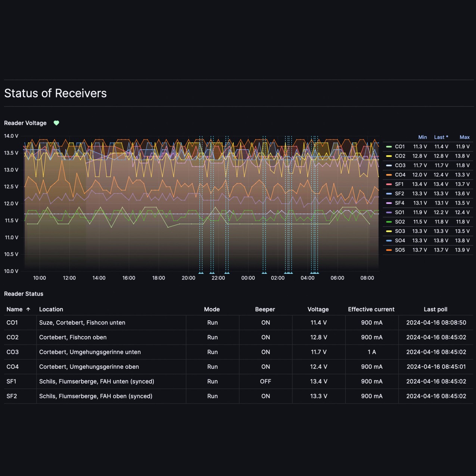Toggle the CO4 series in legend
Image resolution: width=476 pixels, height=476 pixels.
tap(400, 175)
